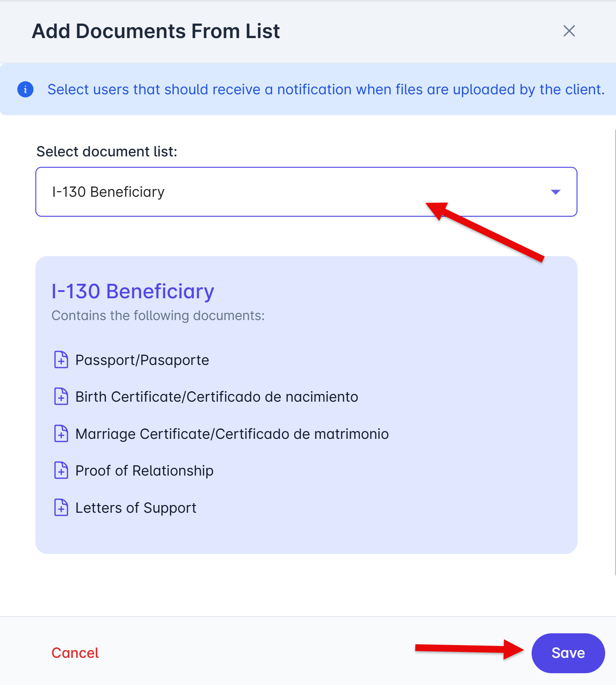616x685 pixels.
Task: Expand the document list dropdown arrow
Action: [555, 192]
